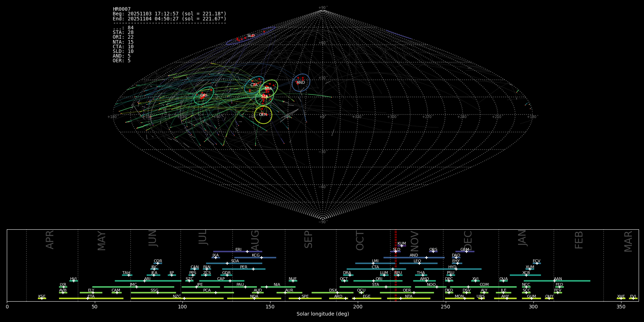
Task: Click the KUM shower label in the timeline
Action: tap(402, 244)
